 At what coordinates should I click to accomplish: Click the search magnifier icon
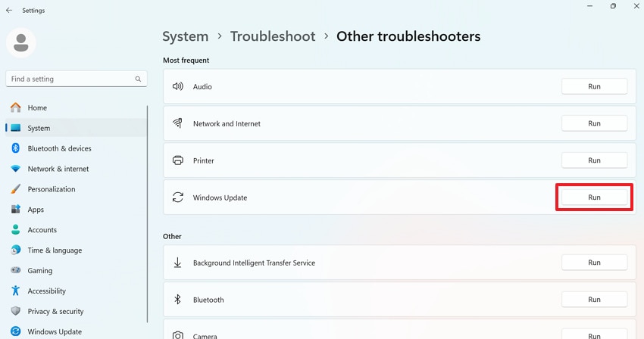coord(138,79)
